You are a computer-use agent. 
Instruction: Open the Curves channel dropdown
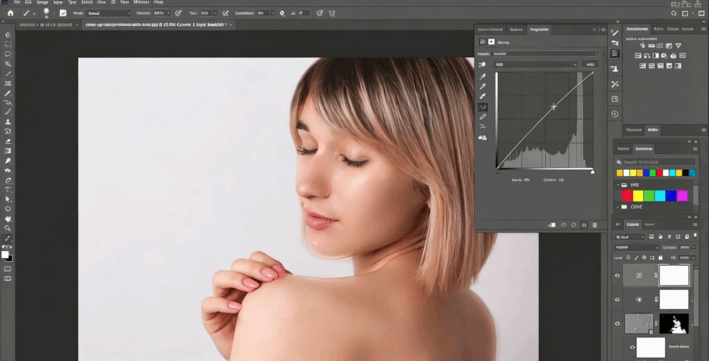[536, 65]
